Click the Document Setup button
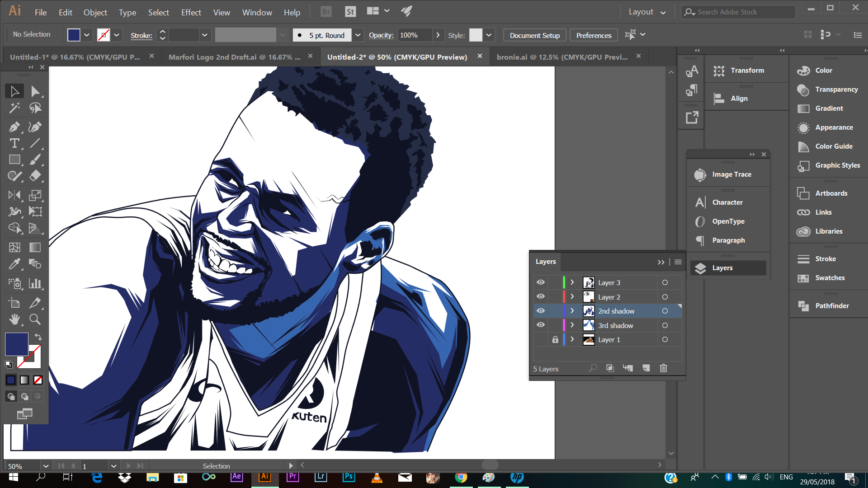This screenshot has width=868, height=488. coord(534,35)
